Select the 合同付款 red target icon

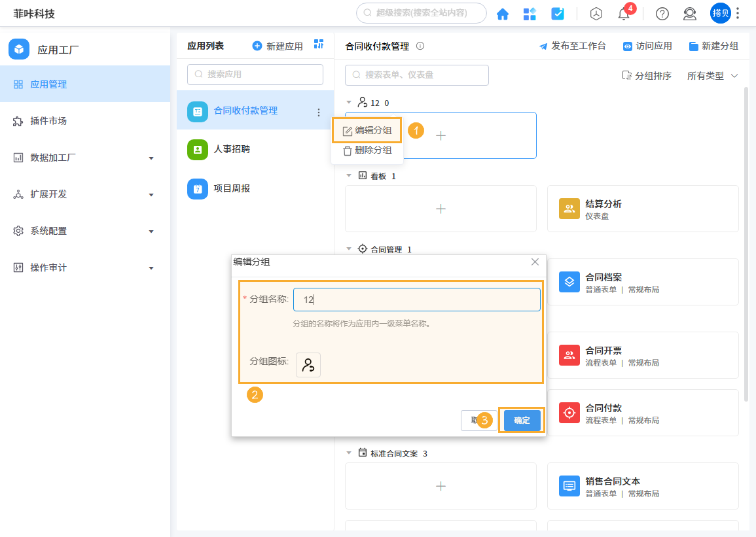click(x=569, y=413)
